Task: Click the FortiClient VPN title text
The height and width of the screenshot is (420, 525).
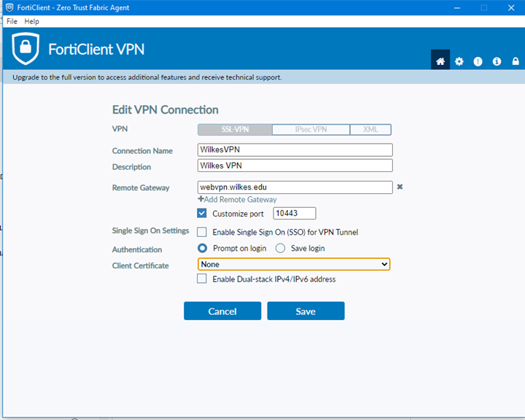Action: click(x=96, y=50)
